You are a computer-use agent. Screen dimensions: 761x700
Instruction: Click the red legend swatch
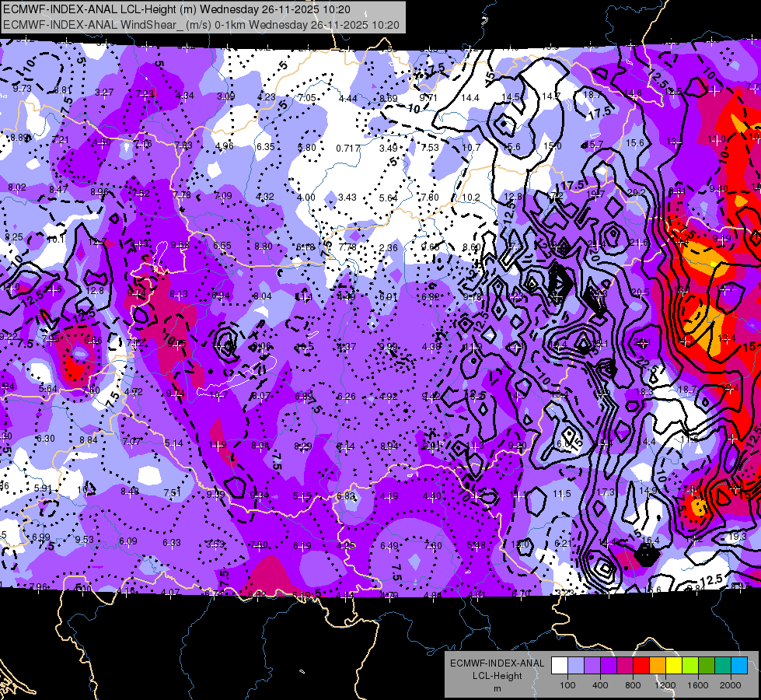point(641,666)
